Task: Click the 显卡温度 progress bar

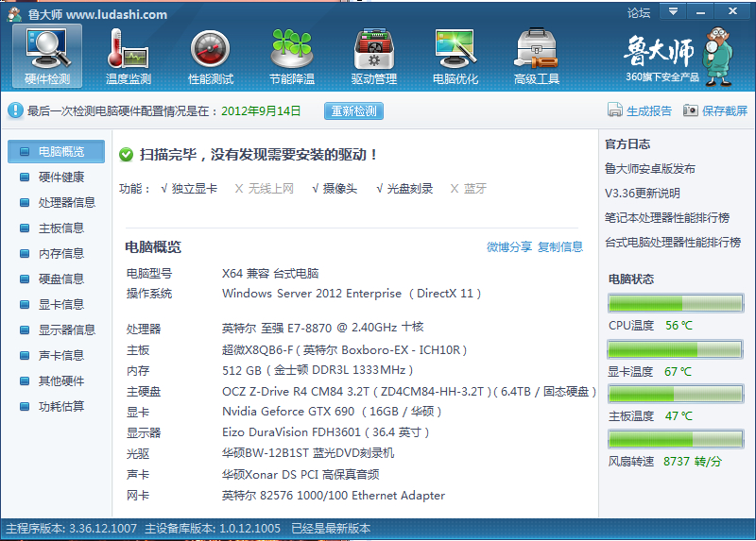Action: coord(675,349)
